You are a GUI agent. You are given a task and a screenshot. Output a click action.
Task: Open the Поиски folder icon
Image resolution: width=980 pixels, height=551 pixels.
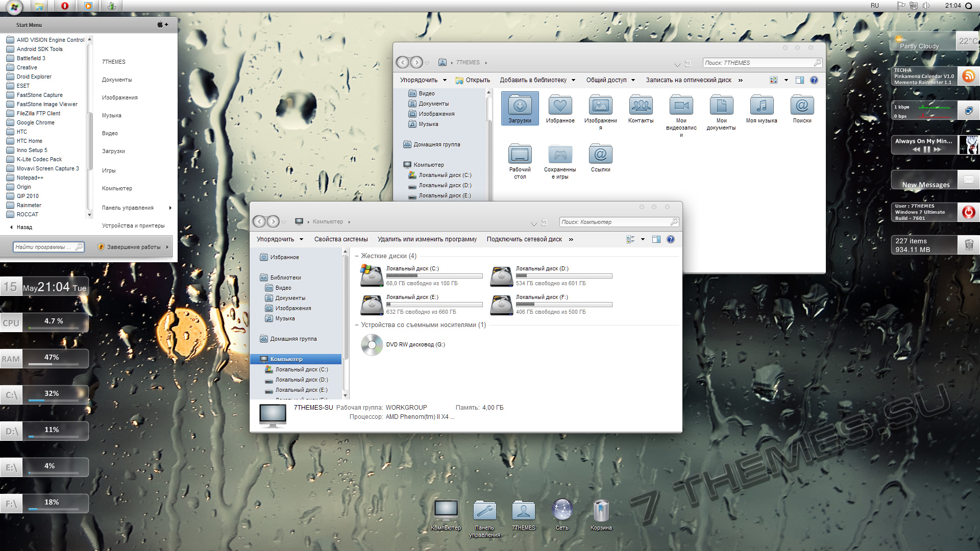(x=802, y=108)
